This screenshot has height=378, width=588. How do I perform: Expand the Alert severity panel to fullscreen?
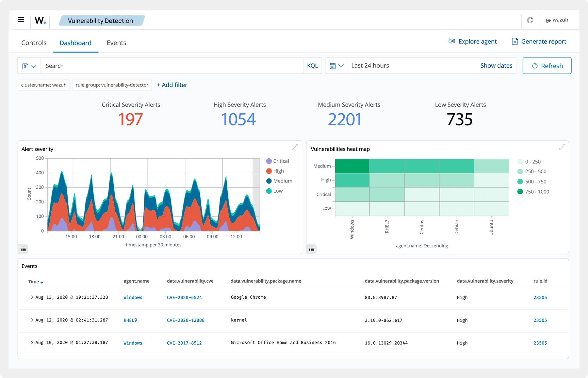(295, 147)
